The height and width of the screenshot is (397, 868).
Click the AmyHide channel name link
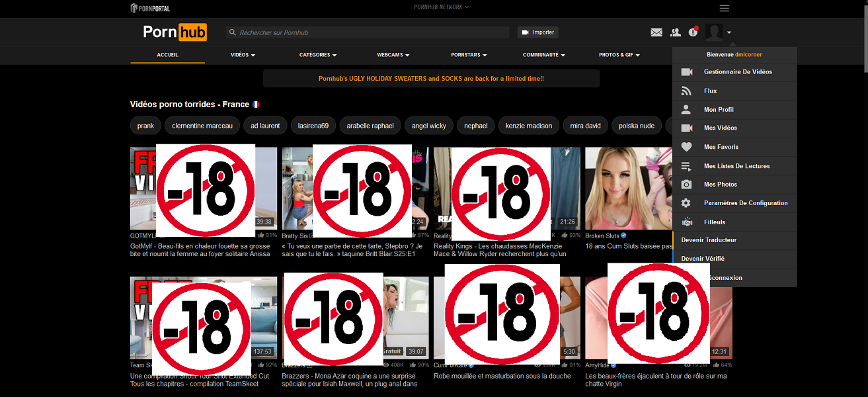(596, 365)
